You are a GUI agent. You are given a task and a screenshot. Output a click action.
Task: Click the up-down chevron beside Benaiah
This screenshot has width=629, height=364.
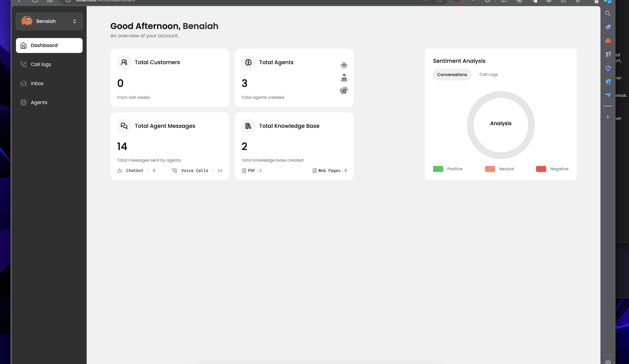coord(75,21)
